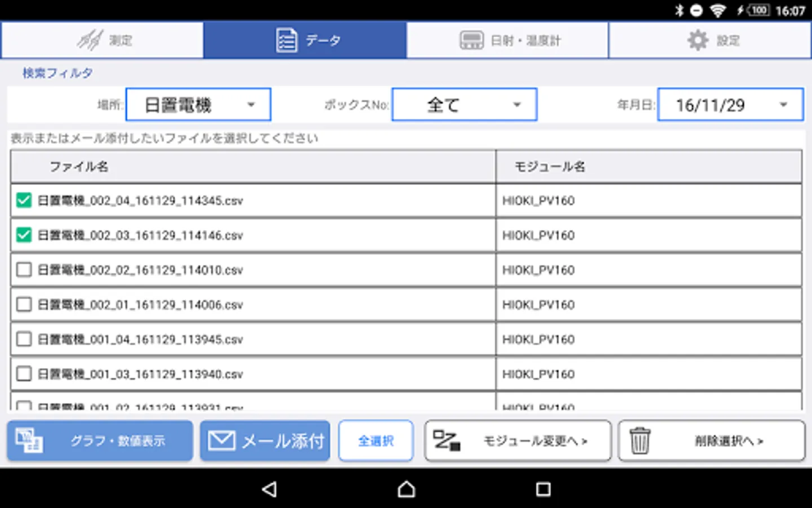Click HIOKI_PV160 module in 002_01 row
Viewport: 812px width, 508px height.
[539, 304]
